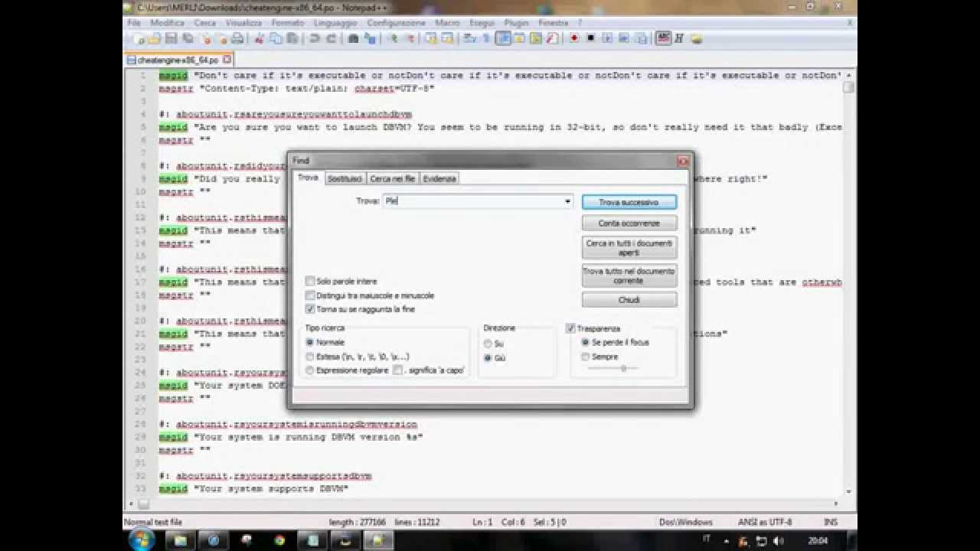The image size is (980, 551).
Task: Adjust the transparency slider in Find dialog
Action: click(x=623, y=369)
